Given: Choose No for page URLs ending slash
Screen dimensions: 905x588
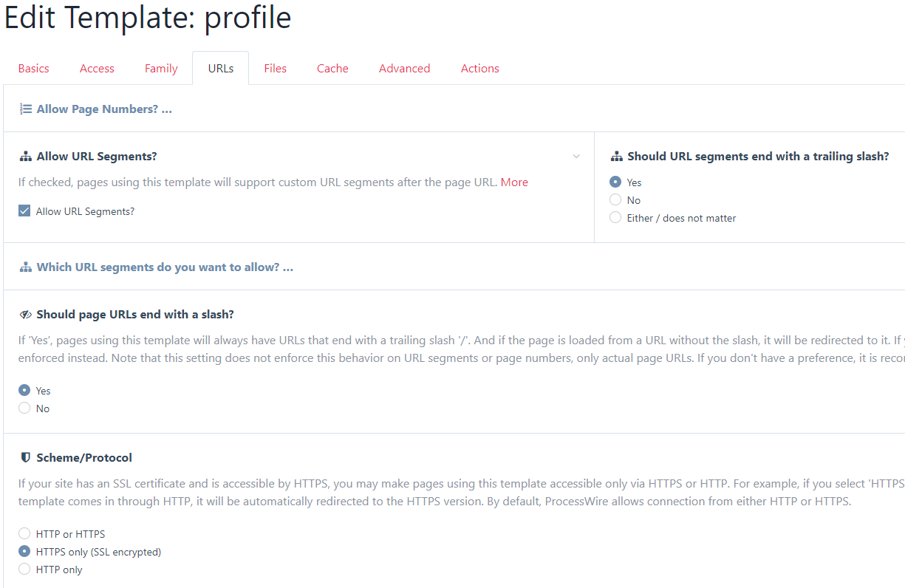Looking at the screenshot, I should [24, 408].
